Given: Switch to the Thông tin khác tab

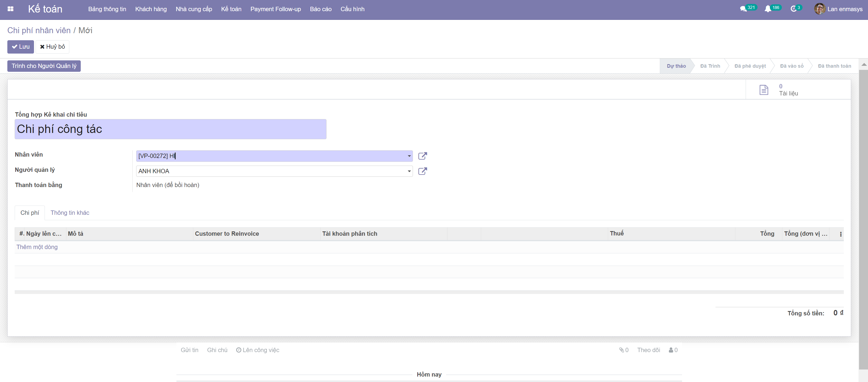Looking at the screenshot, I should click(x=70, y=213).
